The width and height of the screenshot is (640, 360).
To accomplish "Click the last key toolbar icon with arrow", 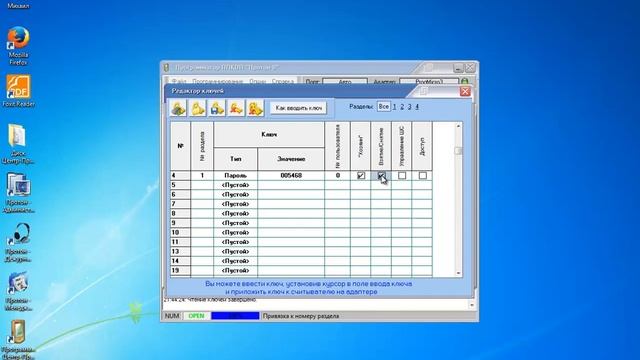I will 255,108.
